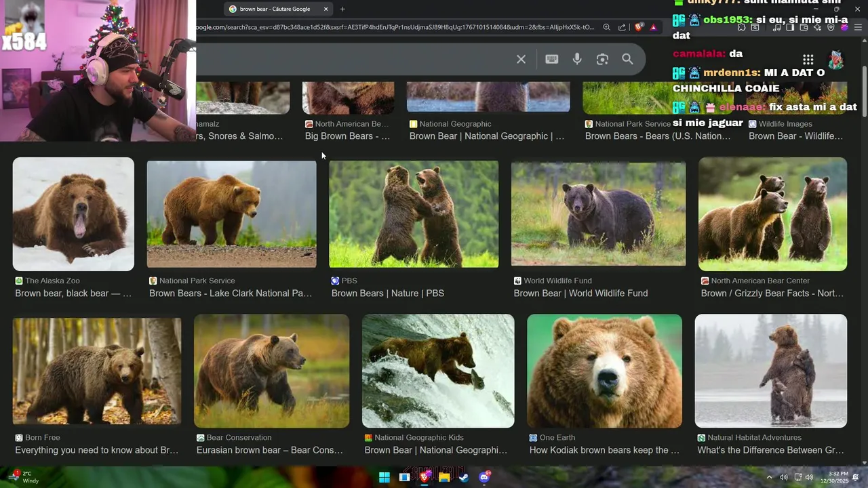Viewport: 868px width, 488px height.
Task: Open the weather widget showing 2°C Windy
Action: pyautogui.click(x=23, y=477)
